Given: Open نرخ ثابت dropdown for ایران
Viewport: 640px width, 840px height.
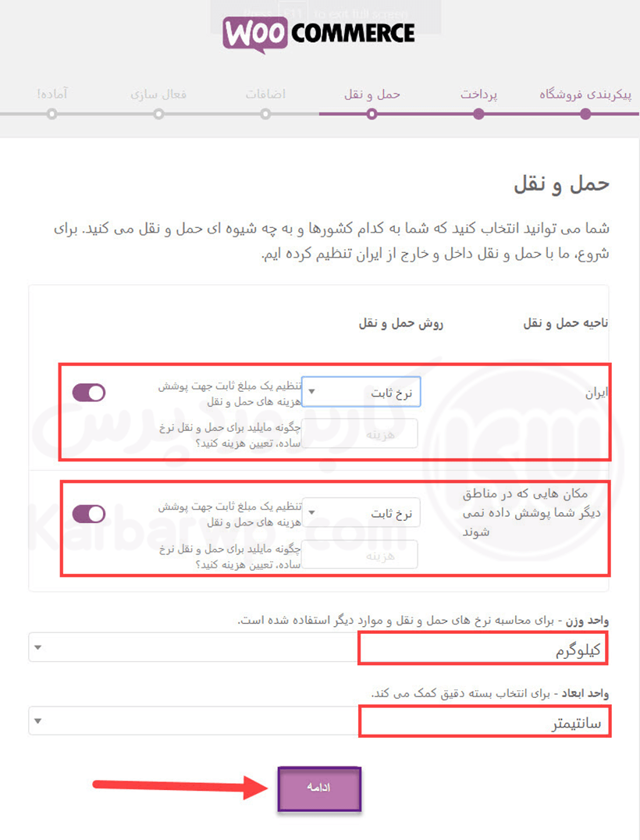Looking at the screenshot, I should (361, 392).
